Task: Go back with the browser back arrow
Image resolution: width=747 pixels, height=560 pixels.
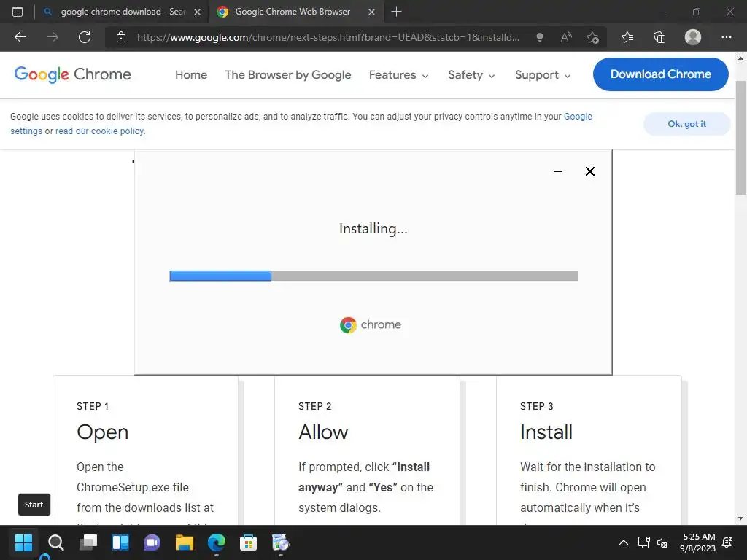Action: coord(20,37)
